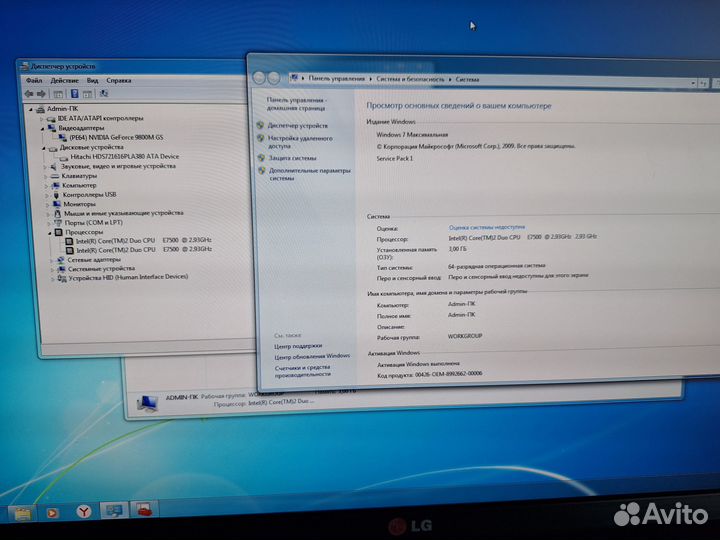Click the shield icon next to Защита системы

pos(261,158)
